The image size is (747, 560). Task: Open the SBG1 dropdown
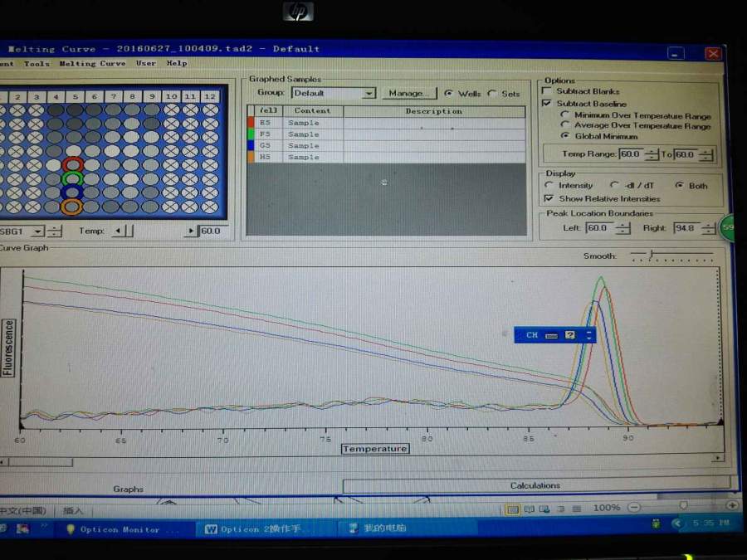click(37, 231)
